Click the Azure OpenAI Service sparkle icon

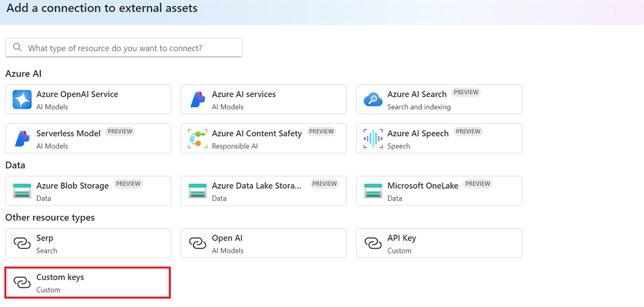[x=22, y=99]
